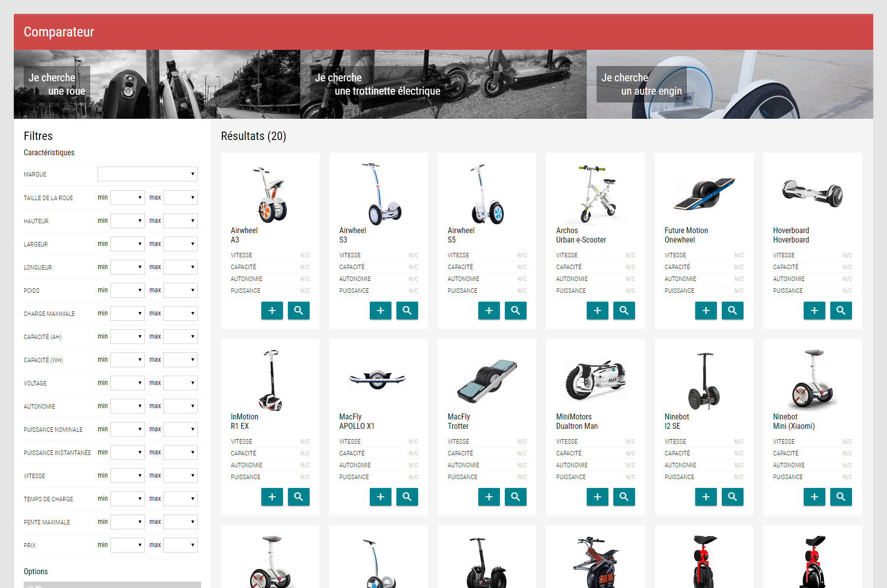Open Puissance nominale min dropdown
The image size is (887, 588).
[128, 429]
